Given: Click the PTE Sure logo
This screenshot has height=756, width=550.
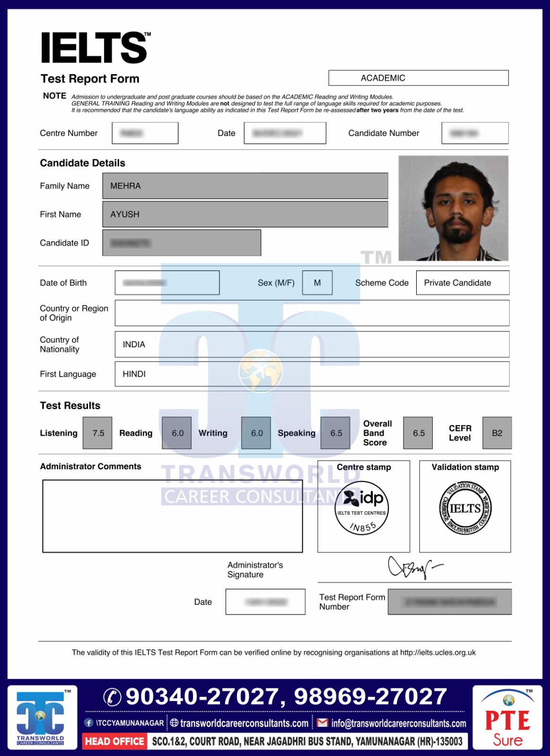Looking at the screenshot, I should 507,718.
